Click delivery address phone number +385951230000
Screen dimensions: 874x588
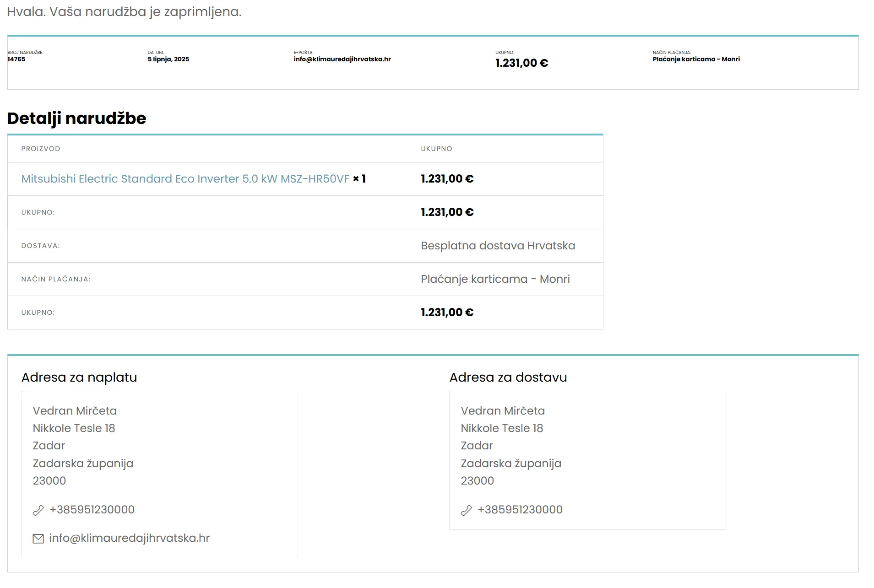point(520,510)
